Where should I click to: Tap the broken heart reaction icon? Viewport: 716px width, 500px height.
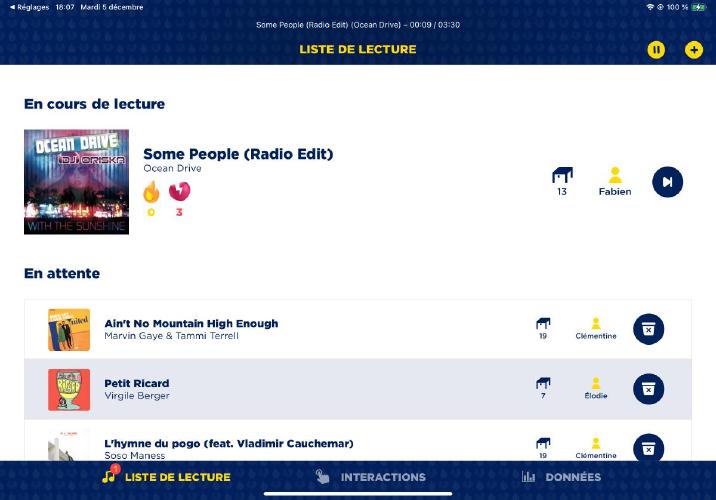[179, 192]
